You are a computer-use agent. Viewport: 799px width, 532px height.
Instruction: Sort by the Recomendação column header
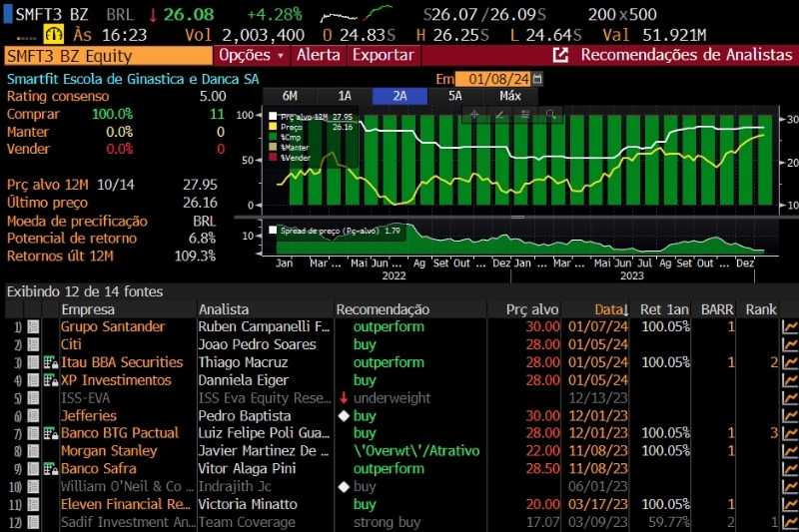(x=383, y=309)
